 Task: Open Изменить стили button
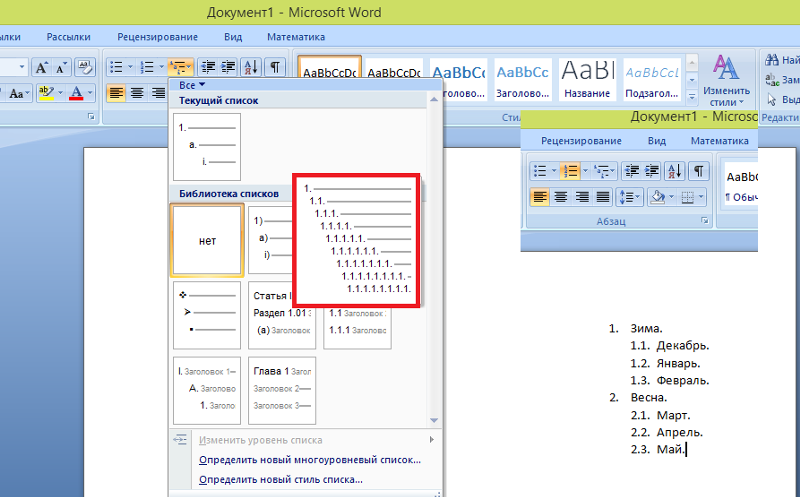point(727,81)
